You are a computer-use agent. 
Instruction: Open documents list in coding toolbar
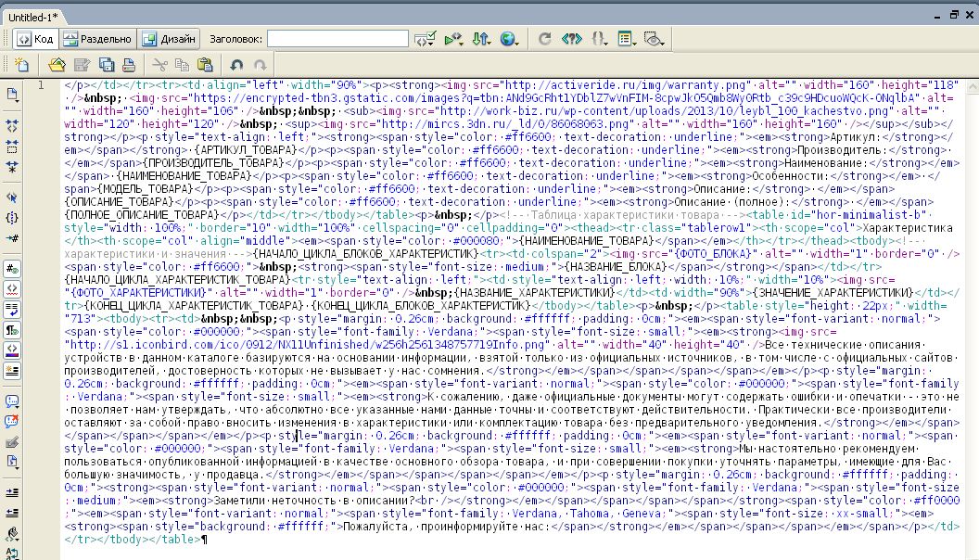click(x=12, y=95)
